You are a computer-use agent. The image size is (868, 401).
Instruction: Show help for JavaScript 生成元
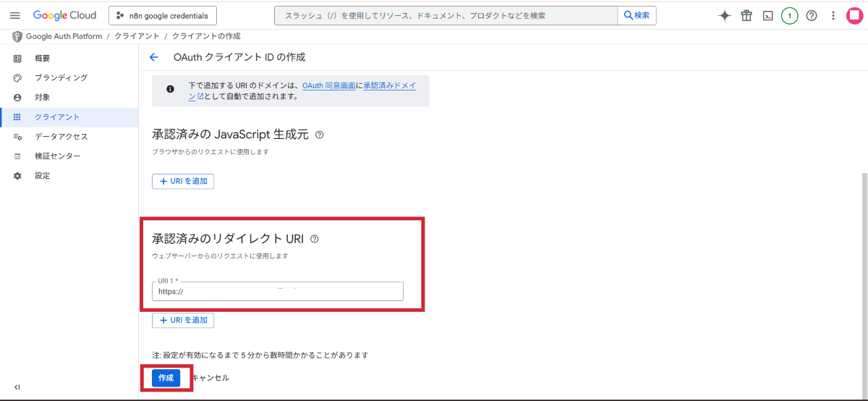320,135
